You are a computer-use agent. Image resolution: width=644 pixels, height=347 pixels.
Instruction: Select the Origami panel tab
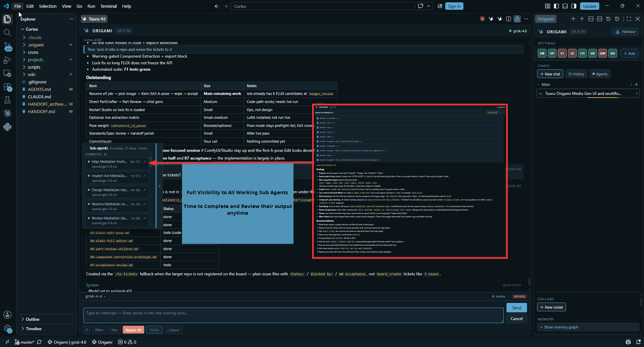[x=545, y=19]
